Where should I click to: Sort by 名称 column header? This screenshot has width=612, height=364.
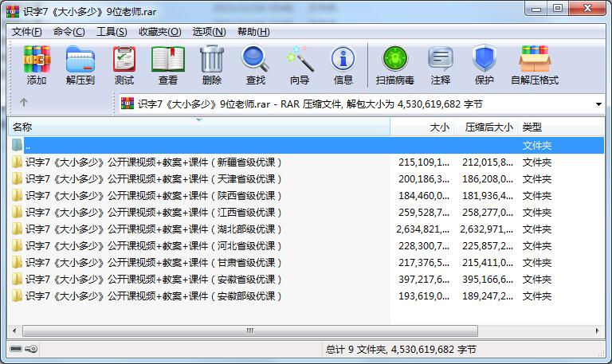point(199,127)
